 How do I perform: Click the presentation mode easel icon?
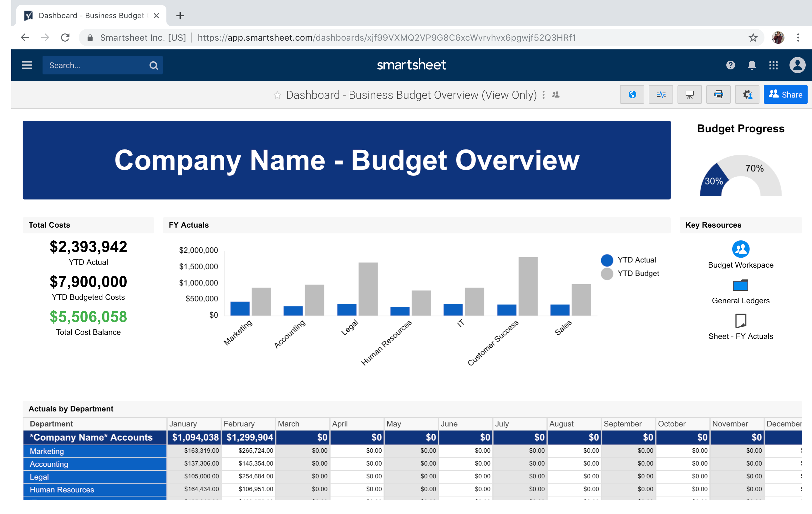[x=689, y=95]
